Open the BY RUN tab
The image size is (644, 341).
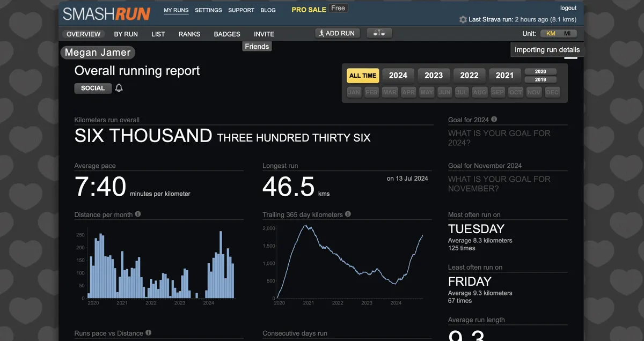[x=126, y=34]
